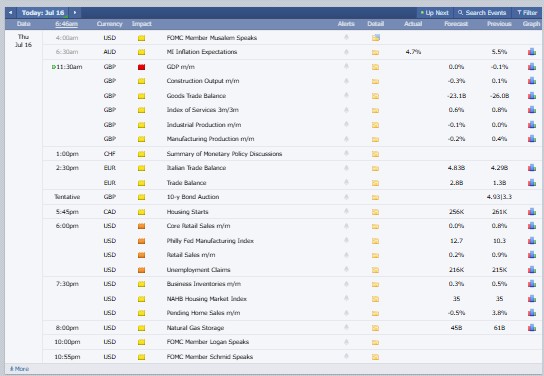Show graph for GDP m/m
Screen dimensions: 544x376
pos(532,67)
